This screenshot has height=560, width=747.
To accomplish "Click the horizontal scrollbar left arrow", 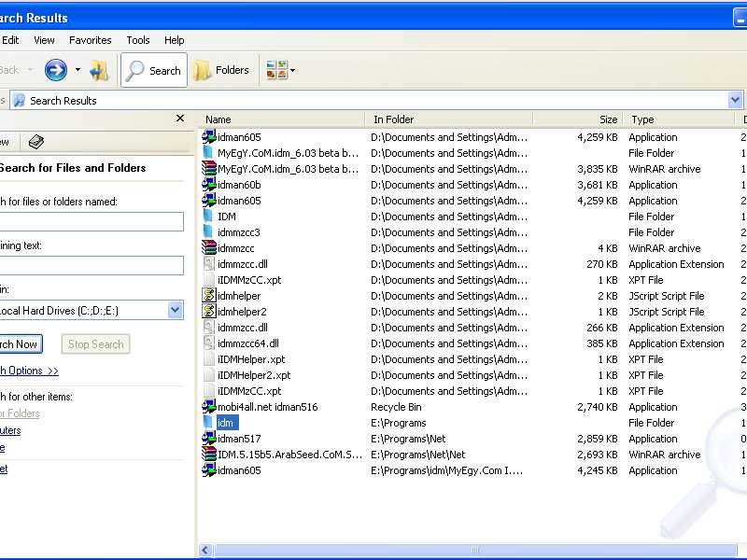I will tap(205, 550).
